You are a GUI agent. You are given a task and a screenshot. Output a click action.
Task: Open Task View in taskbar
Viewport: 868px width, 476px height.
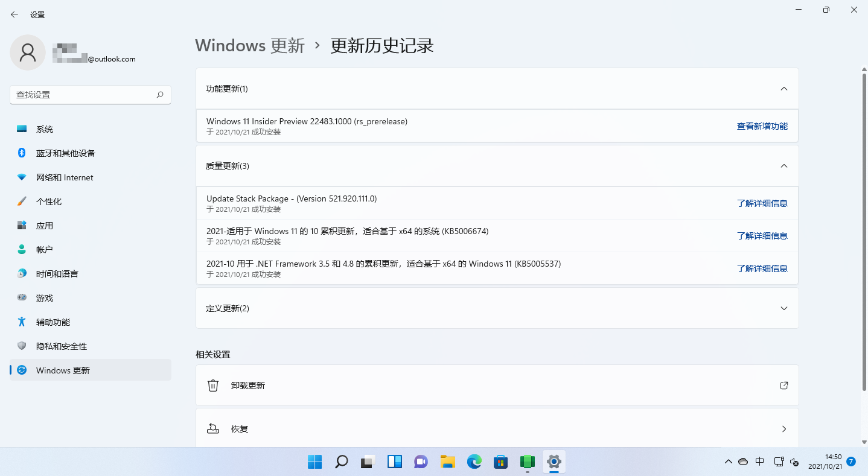click(368, 462)
